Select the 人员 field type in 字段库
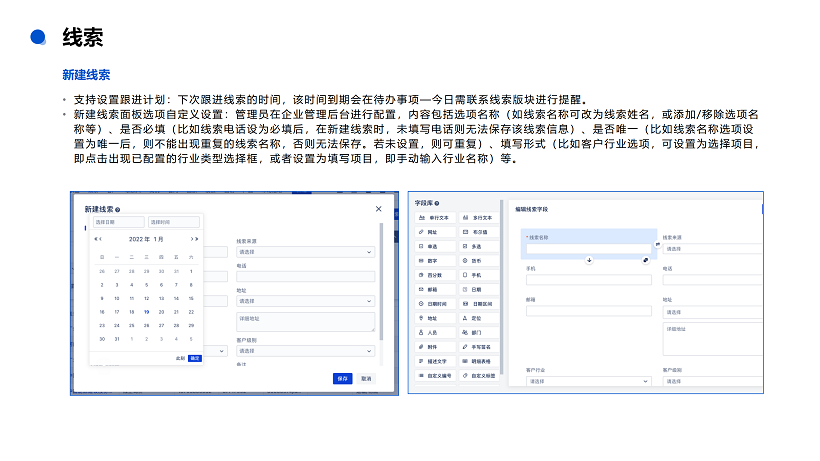 435,332
